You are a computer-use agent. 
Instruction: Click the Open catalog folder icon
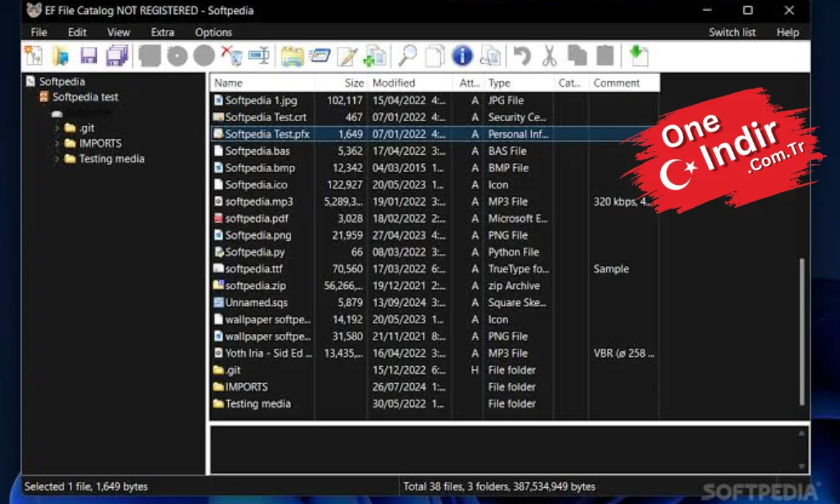(61, 55)
